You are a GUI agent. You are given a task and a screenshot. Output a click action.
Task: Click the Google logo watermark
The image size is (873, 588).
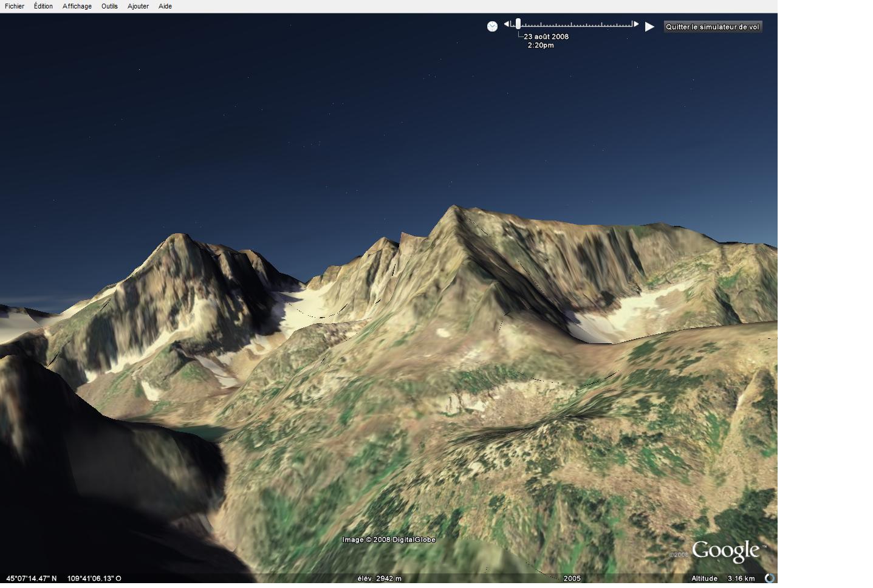pos(725,551)
